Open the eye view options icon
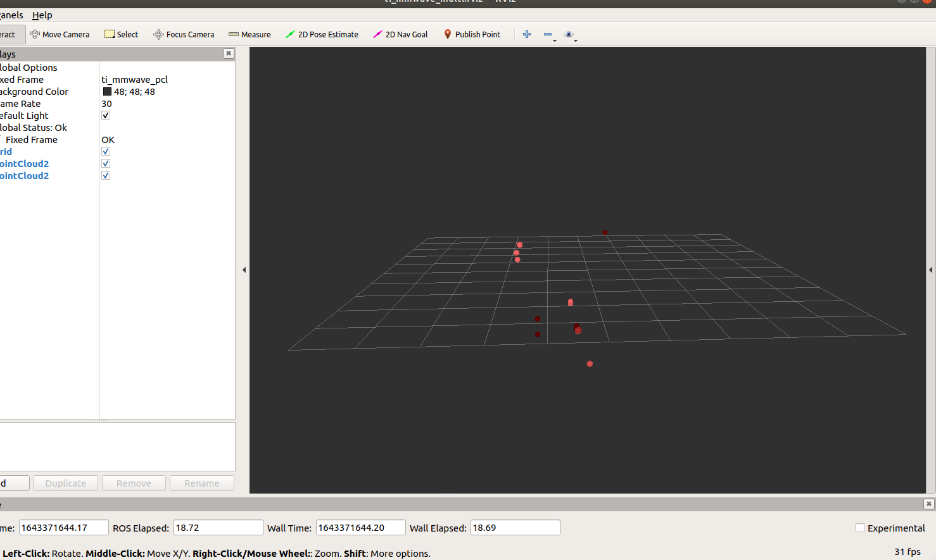The width and height of the screenshot is (936, 560). pyautogui.click(x=569, y=34)
